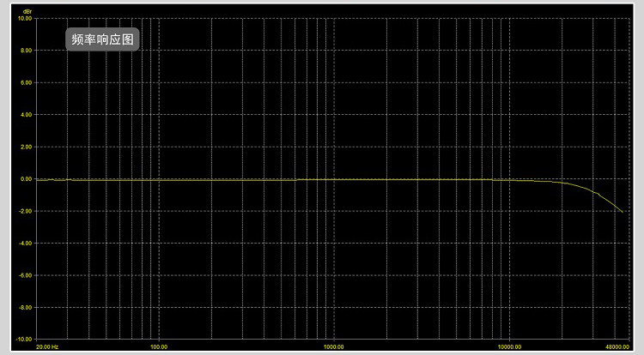Click the 频率响应图 label badge
644x355 pixels.
tap(102, 39)
